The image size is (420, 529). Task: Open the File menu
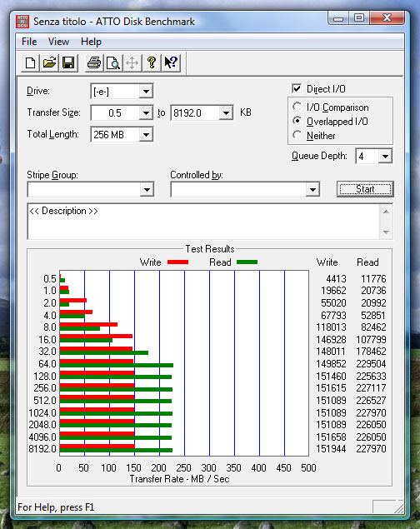29,42
